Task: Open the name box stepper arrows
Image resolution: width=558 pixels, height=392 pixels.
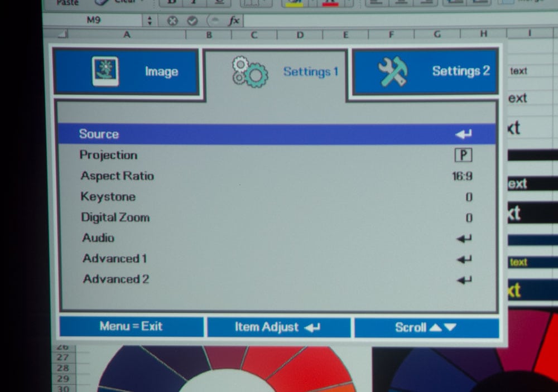Action: [150, 21]
